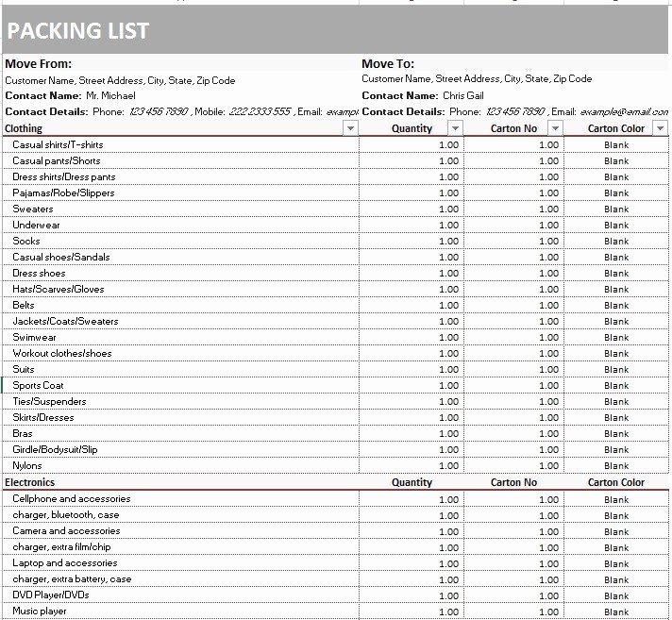The height and width of the screenshot is (620, 672).
Task: Select the Casual pants/Shorts cell
Action: [x=181, y=160]
